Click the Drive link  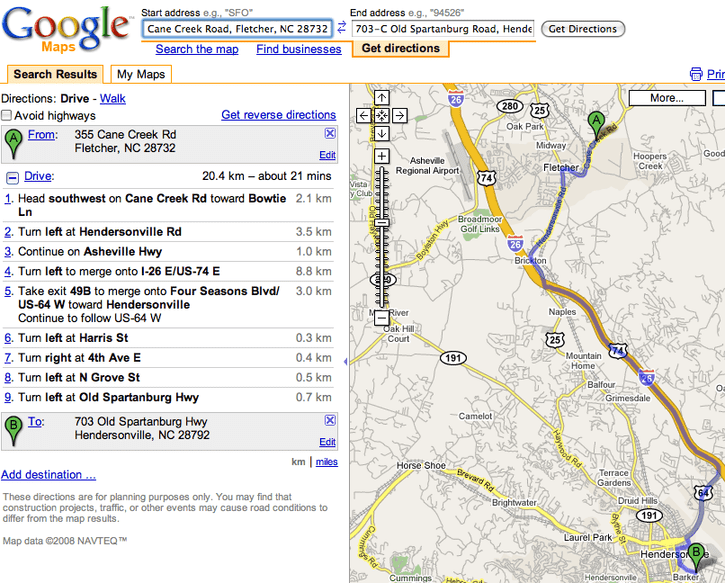[39, 176]
